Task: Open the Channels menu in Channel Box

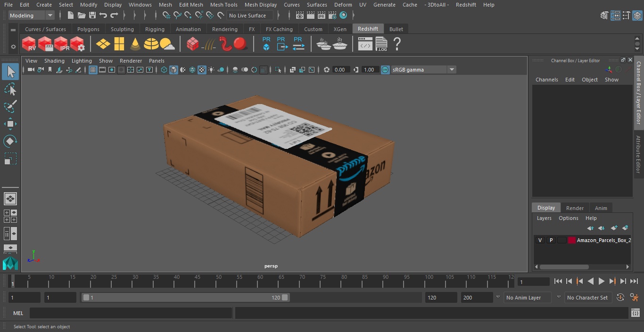Action: tap(546, 80)
